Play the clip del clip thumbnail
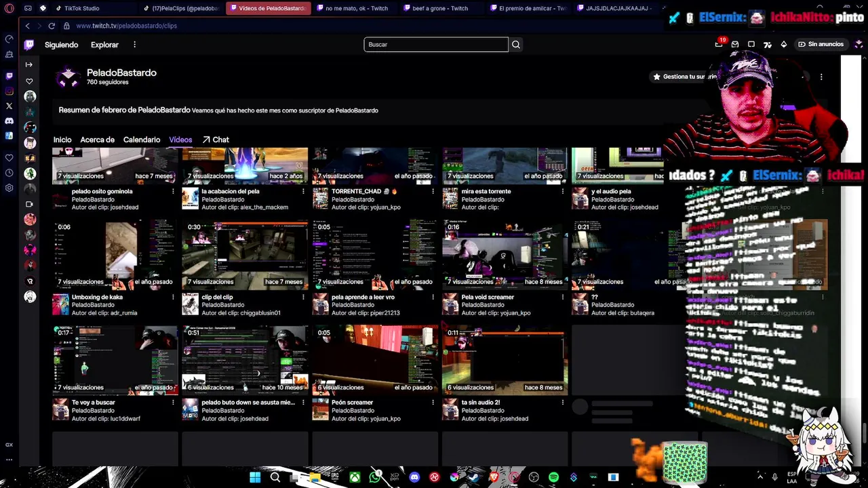 [245, 254]
